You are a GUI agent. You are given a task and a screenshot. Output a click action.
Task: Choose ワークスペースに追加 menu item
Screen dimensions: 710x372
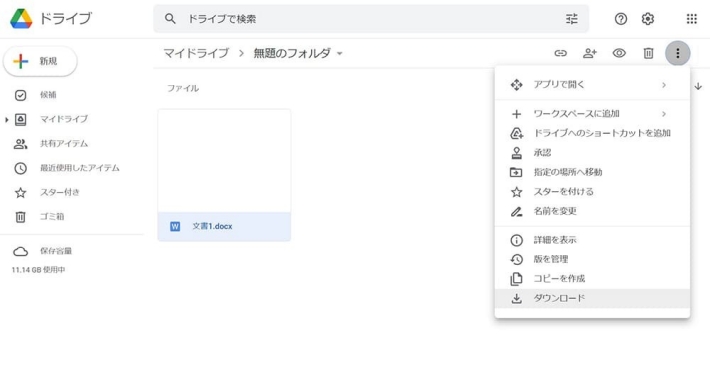pyautogui.click(x=592, y=114)
